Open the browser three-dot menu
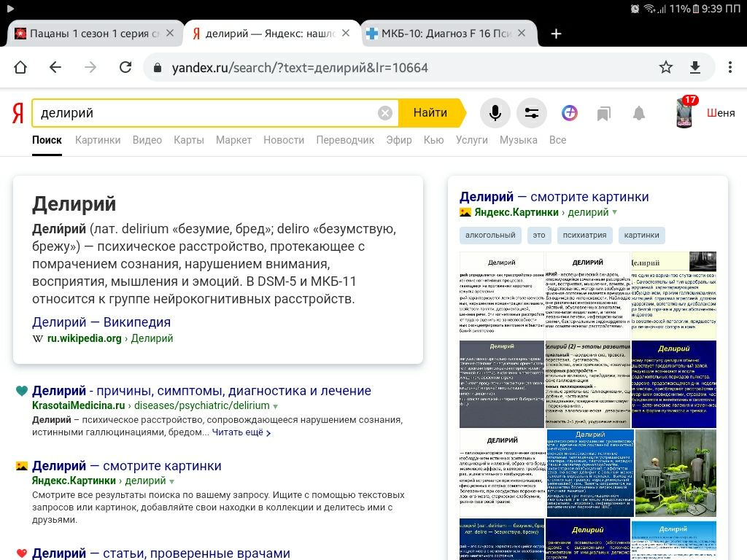This screenshot has height=560, width=747. tap(729, 67)
